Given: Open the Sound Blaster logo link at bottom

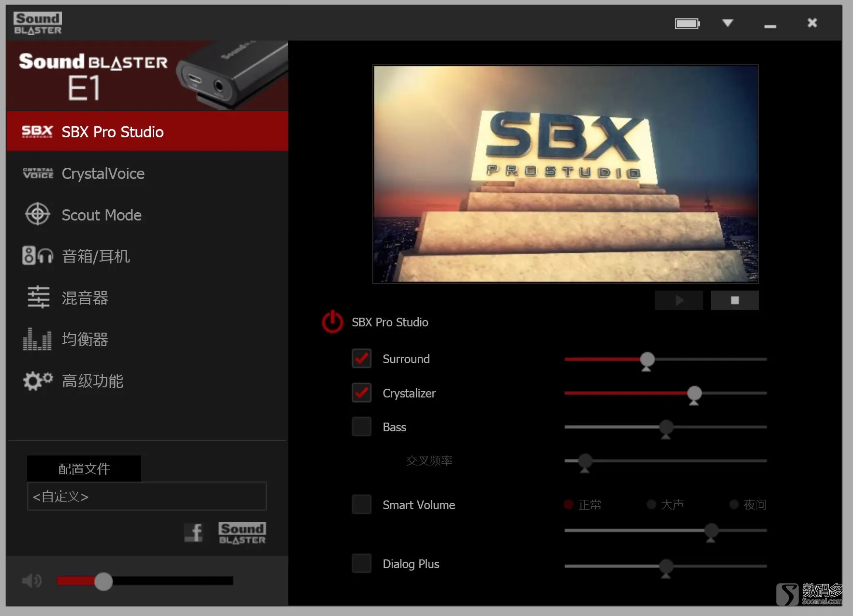Looking at the screenshot, I should click(x=242, y=533).
